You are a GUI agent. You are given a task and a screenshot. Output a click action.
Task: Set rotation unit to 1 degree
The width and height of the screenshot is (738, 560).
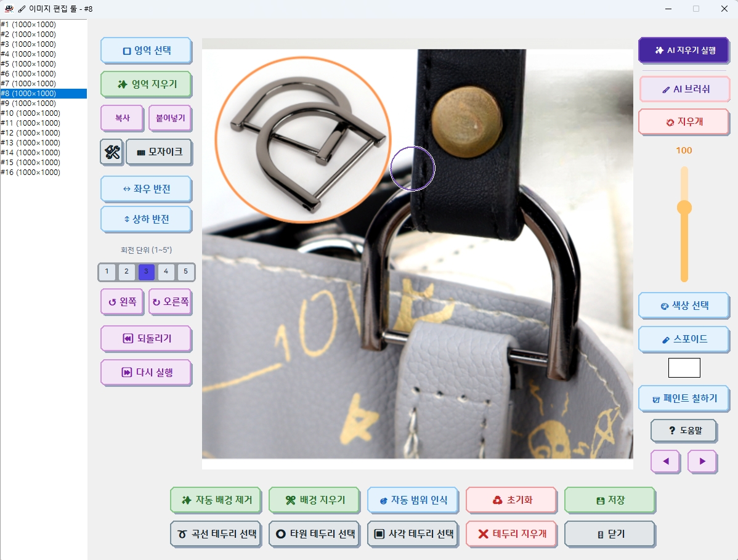(x=107, y=272)
